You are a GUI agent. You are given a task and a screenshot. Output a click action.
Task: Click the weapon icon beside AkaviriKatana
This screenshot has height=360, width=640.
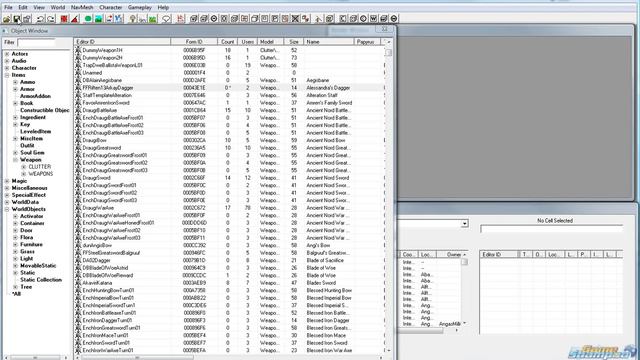click(78, 283)
